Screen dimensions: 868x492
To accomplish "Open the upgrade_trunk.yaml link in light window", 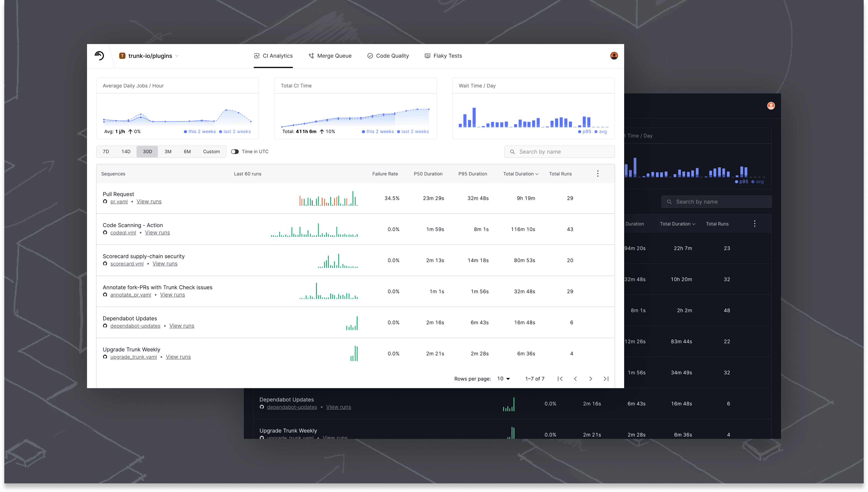I will coord(133,357).
